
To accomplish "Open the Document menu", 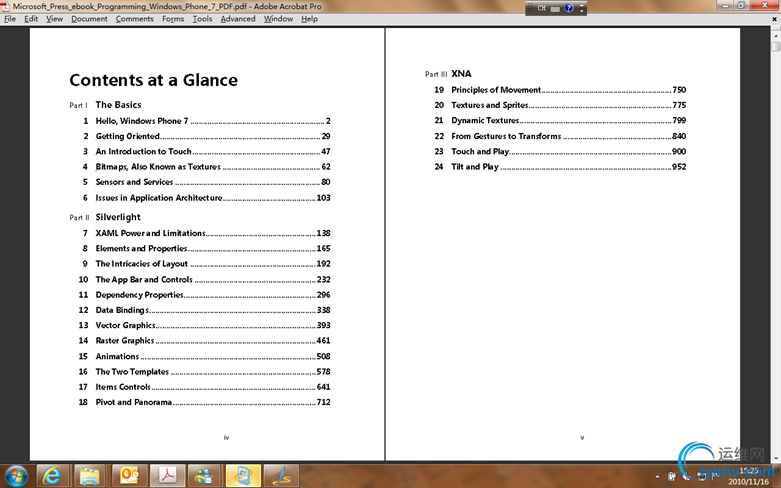I will click(89, 19).
